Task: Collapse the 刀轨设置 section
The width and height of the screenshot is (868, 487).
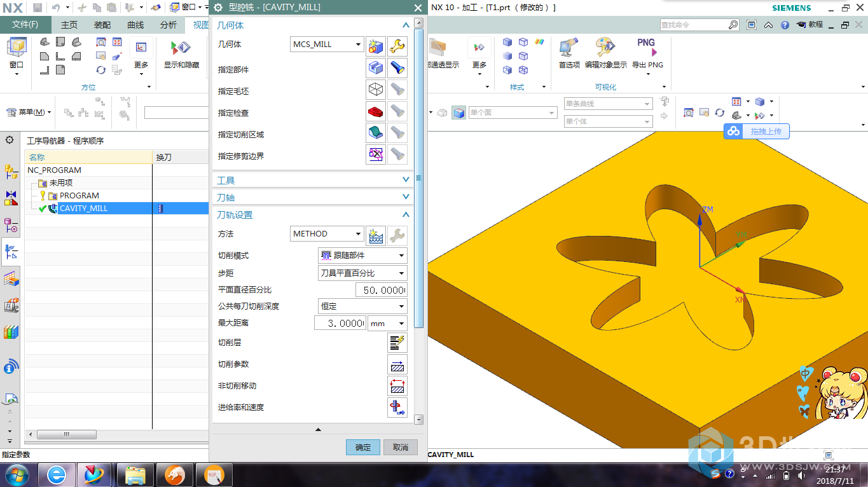Action: coord(406,215)
